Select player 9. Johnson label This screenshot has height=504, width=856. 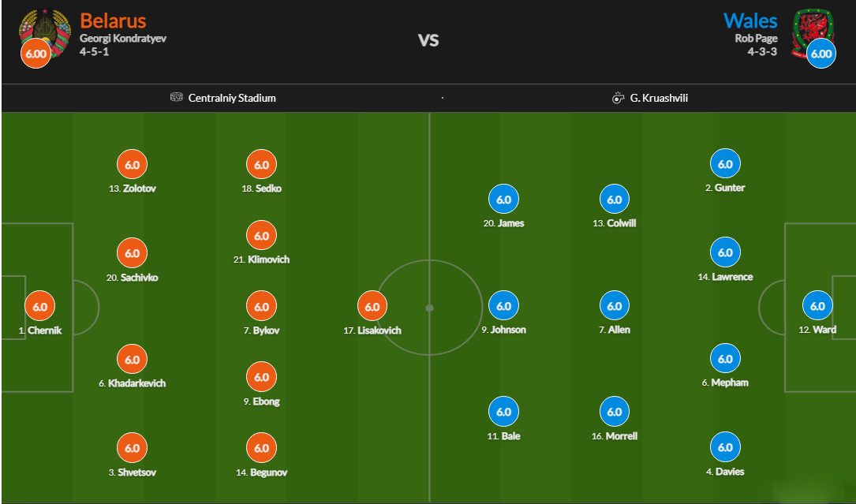pos(504,330)
